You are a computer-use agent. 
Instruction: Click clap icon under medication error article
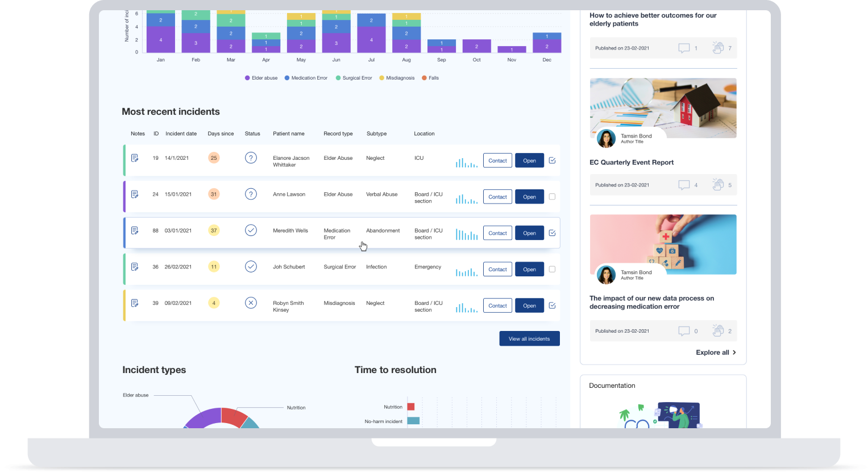718,330
